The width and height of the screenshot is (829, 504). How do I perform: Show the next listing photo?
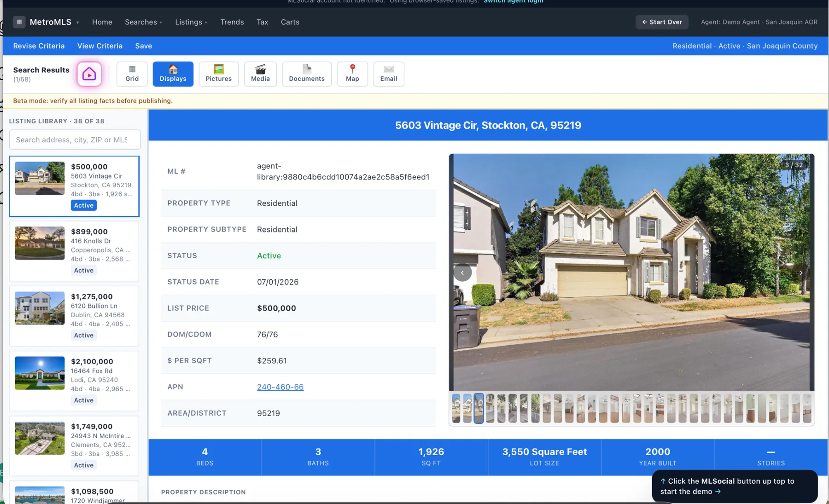[801, 272]
